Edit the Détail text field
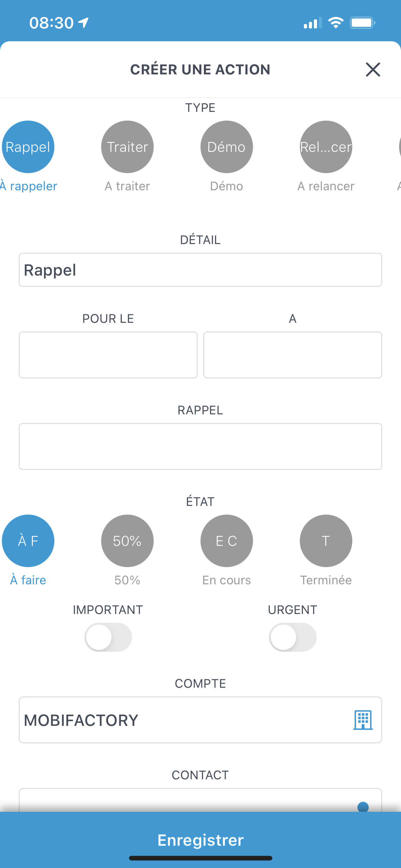The height and width of the screenshot is (868, 401). click(x=200, y=270)
